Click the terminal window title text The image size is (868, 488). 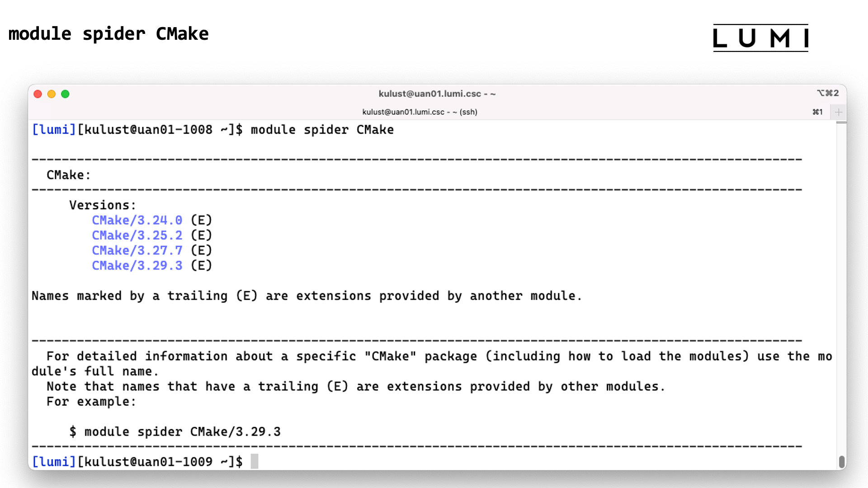tap(437, 94)
